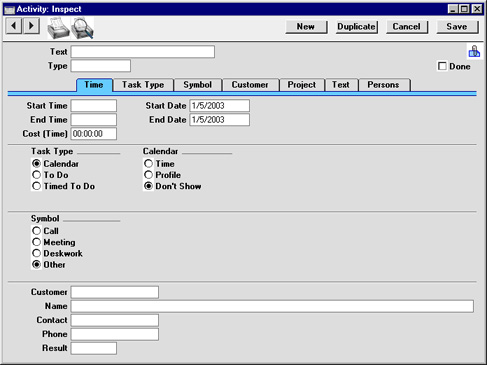Click the Name input field
Image resolution: width=487 pixels, height=365 pixels.
pos(272,306)
